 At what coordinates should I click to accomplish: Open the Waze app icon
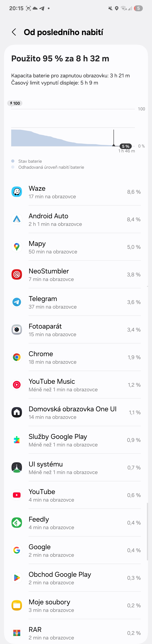[x=17, y=192]
